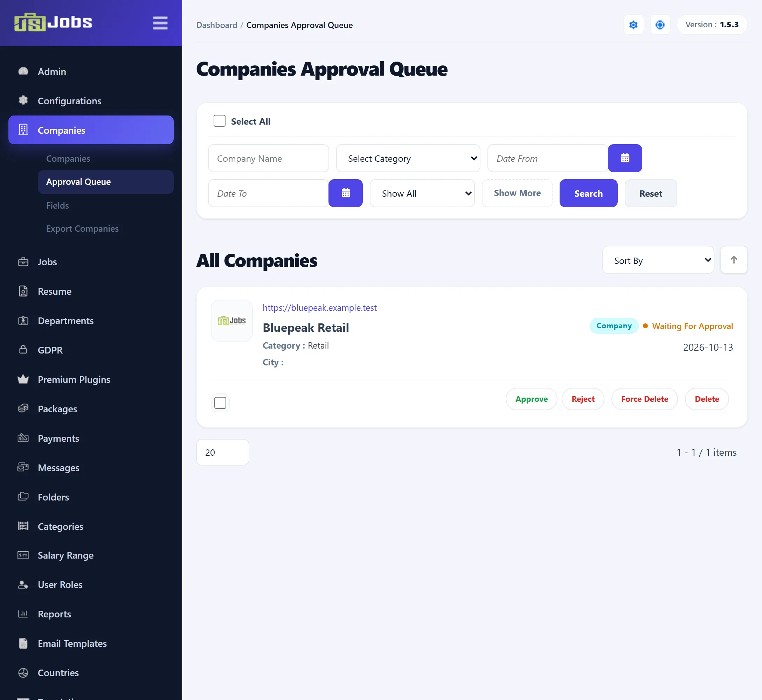This screenshot has width=762, height=700.
Task: Click the Date To field
Action: coord(268,193)
